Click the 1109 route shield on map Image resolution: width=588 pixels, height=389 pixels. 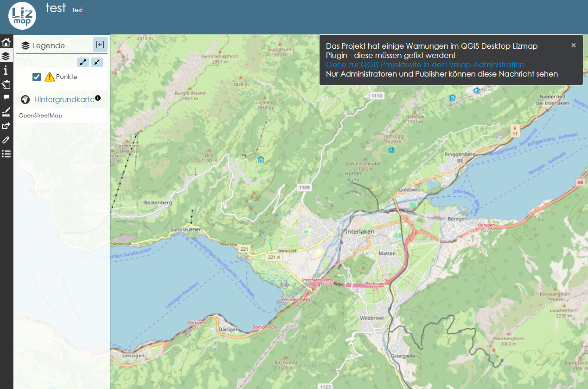tap(304, 188)
